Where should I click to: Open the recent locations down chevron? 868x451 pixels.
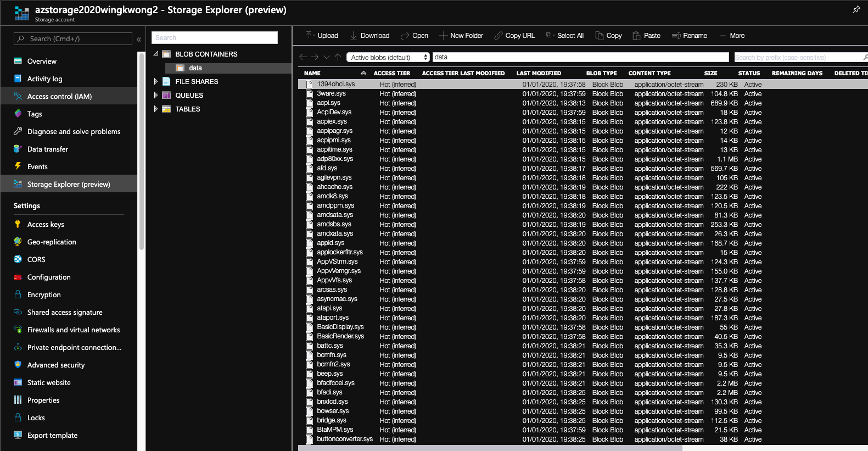(327, 57)
